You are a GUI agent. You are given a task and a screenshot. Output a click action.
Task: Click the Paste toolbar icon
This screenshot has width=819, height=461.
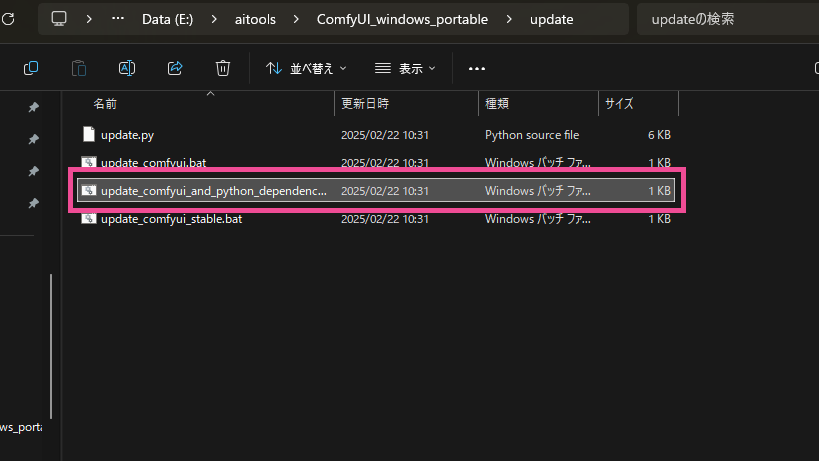tap(79, 68)
